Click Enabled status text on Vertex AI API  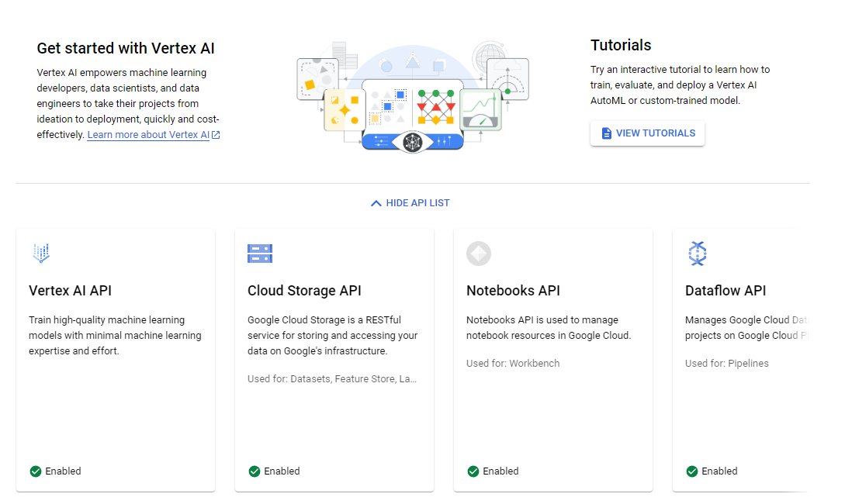click(63, 471)
